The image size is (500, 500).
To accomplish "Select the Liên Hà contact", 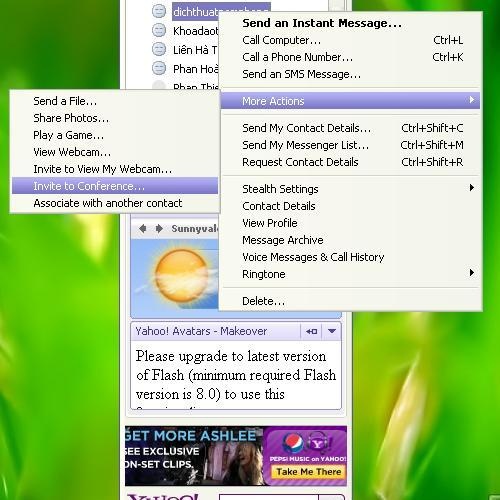I will (x=195, y=50).
